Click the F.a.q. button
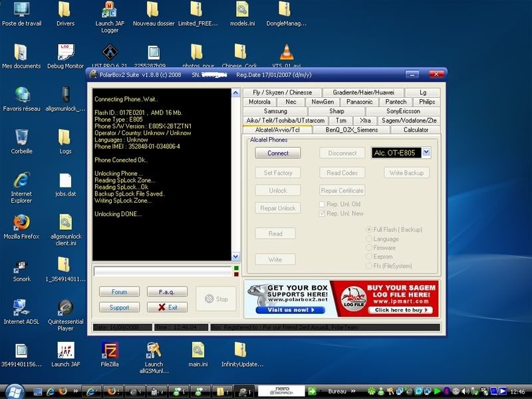This screenshot has width=532, height=399. pyautogui.click(x=167, y=292)
